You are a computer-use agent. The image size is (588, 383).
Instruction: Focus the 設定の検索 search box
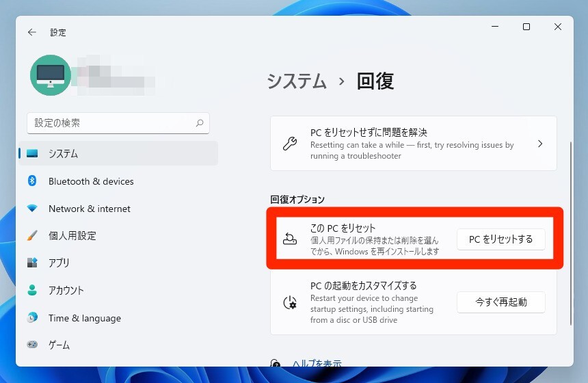pos(118,123)
